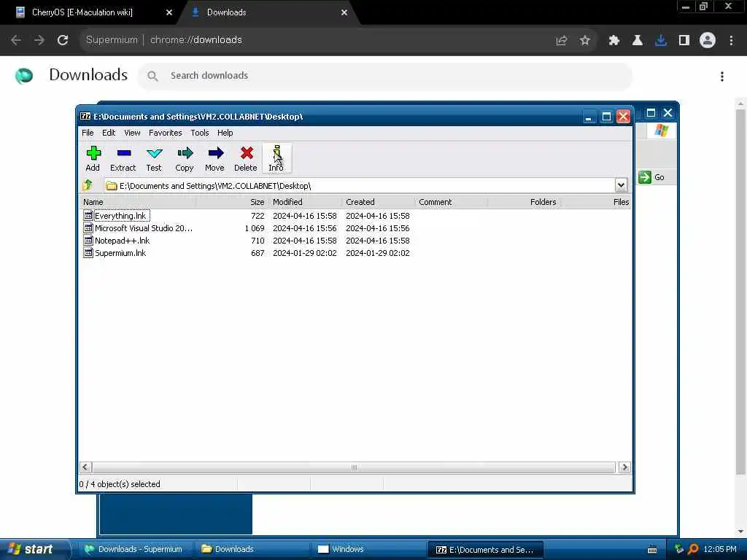Click the Search downloads field

click(385, 76)
